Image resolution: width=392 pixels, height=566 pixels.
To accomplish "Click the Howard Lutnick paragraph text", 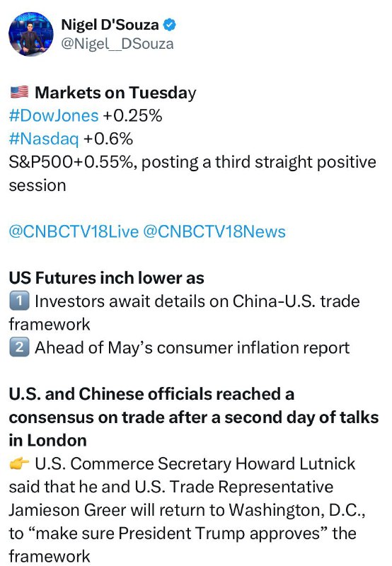I will point(187,509).
